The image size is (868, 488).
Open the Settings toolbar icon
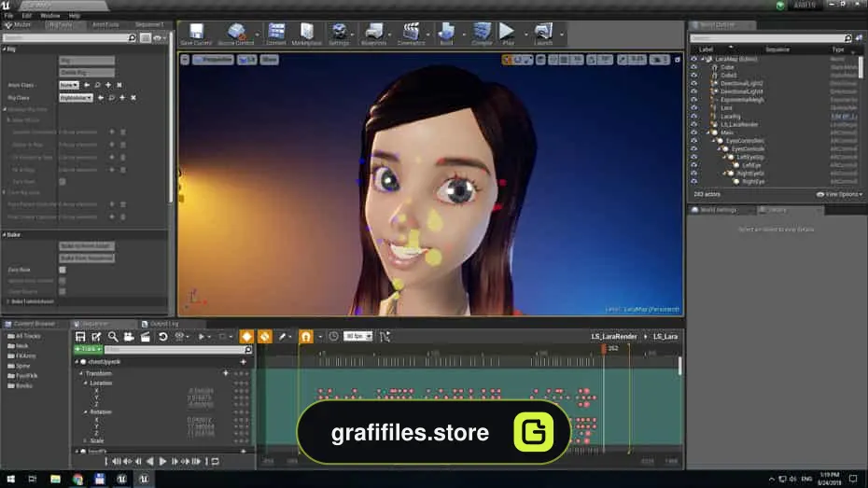339,34
